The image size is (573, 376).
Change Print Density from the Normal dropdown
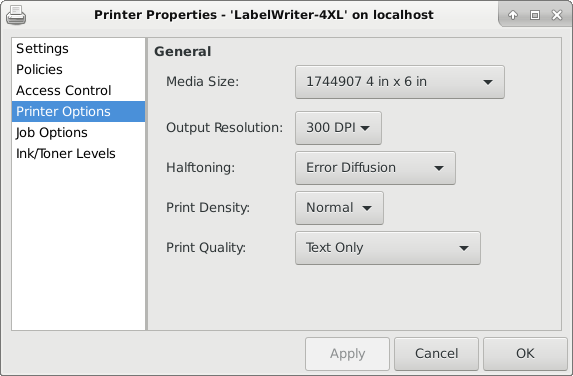tap(339, 208)
